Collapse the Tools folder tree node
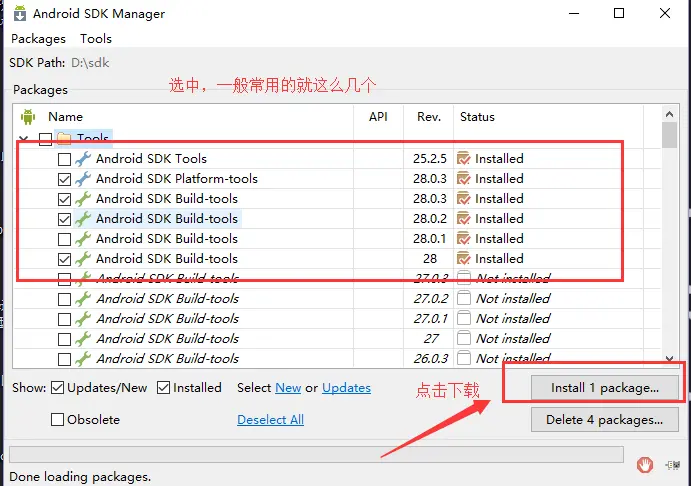Viewport: 691px width, 486px height. [x=24, y=139]
